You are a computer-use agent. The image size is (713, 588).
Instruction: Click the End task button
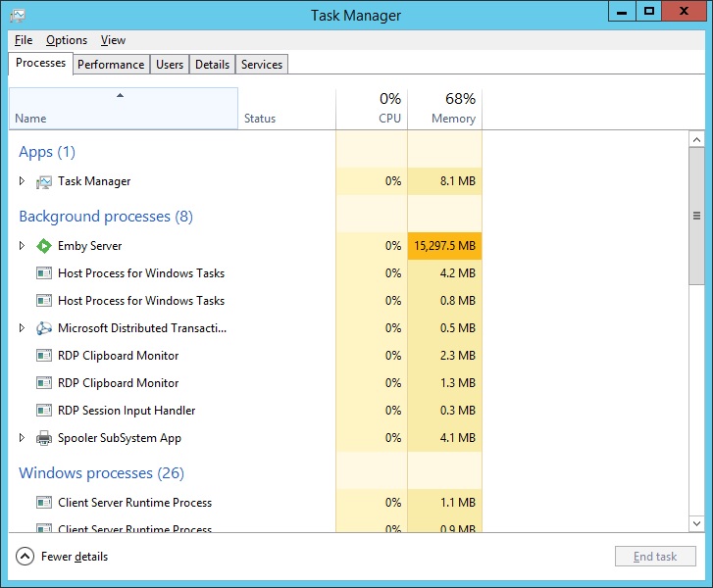point(655,557)
